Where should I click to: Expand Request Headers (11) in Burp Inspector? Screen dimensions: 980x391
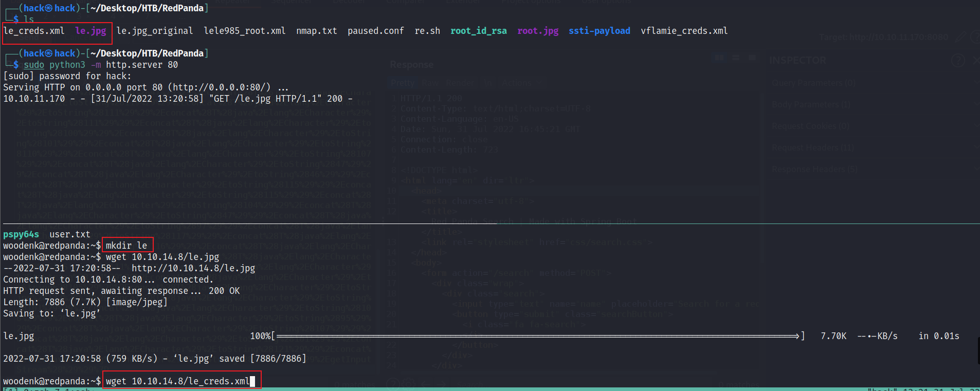813,147
